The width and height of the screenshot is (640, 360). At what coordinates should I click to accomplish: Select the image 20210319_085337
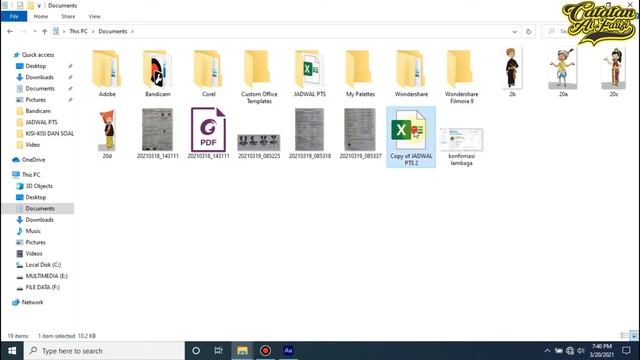[360, 133]
